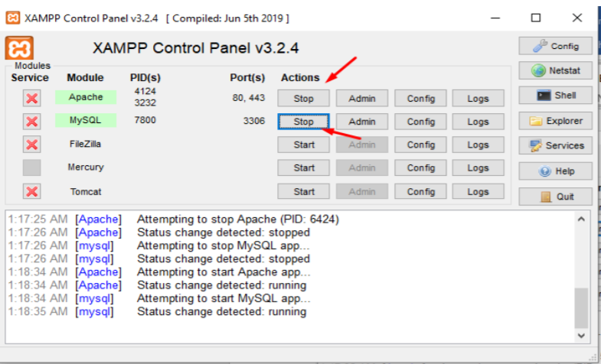
Task: Click the MySQL port value 3306
Action: pyautogui.click(x=253, y=121)
